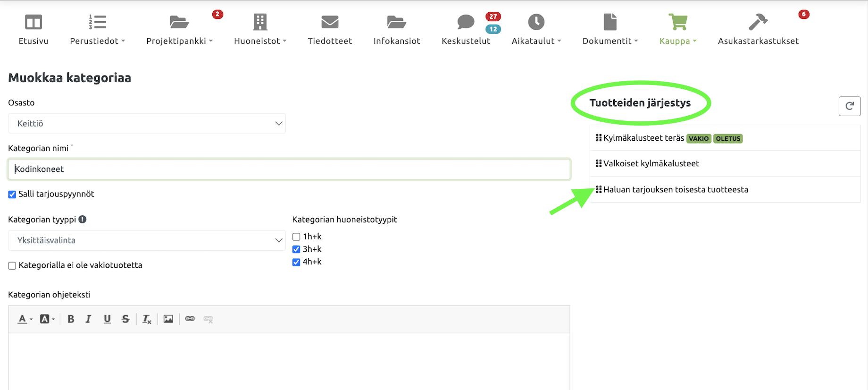Enable the 1h+k huoneistotyyppi checkbox

[296, 237]
